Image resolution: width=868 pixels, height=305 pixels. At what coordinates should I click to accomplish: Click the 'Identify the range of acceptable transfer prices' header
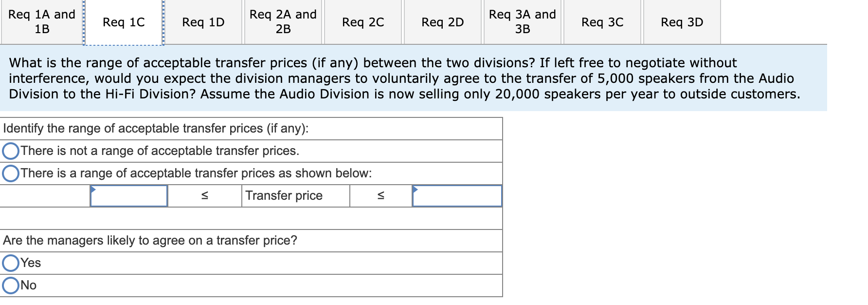click(x=157, y=129)
